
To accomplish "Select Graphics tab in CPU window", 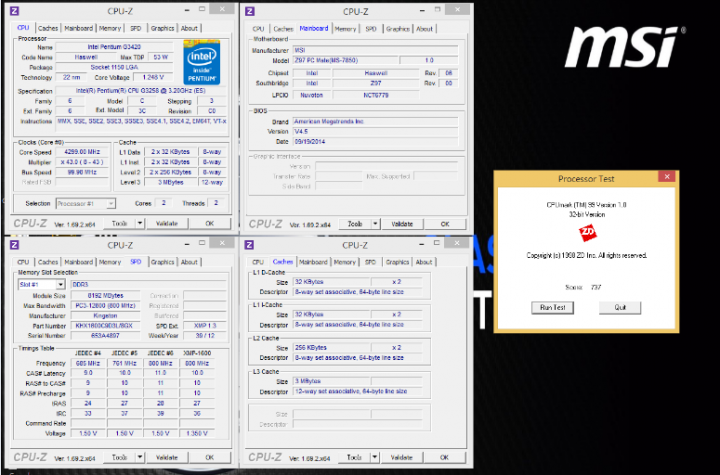I will (163, 28).
